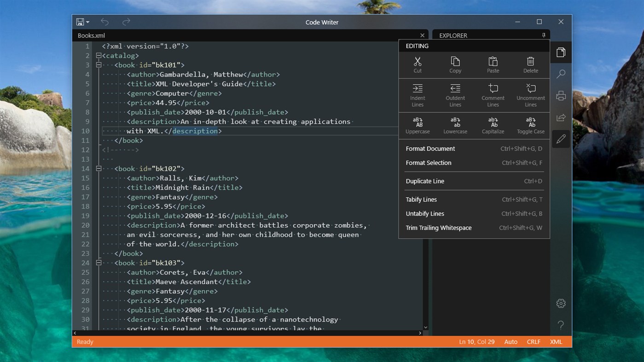
Task: Click the Cut icon in Editing panel
Action: tap(418, 64)
